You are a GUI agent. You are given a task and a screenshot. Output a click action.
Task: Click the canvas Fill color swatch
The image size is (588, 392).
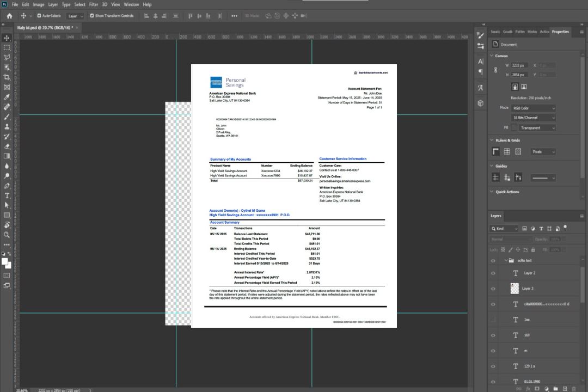coord(514,128)
